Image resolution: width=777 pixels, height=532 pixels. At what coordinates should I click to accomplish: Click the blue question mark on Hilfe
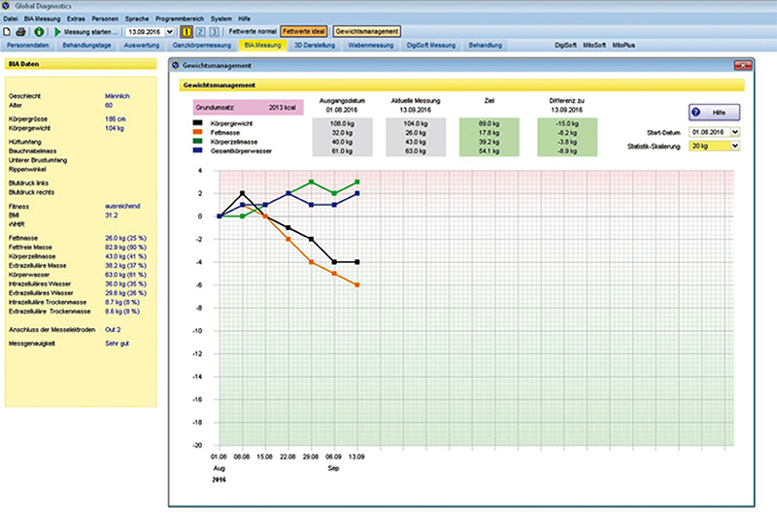696,112
